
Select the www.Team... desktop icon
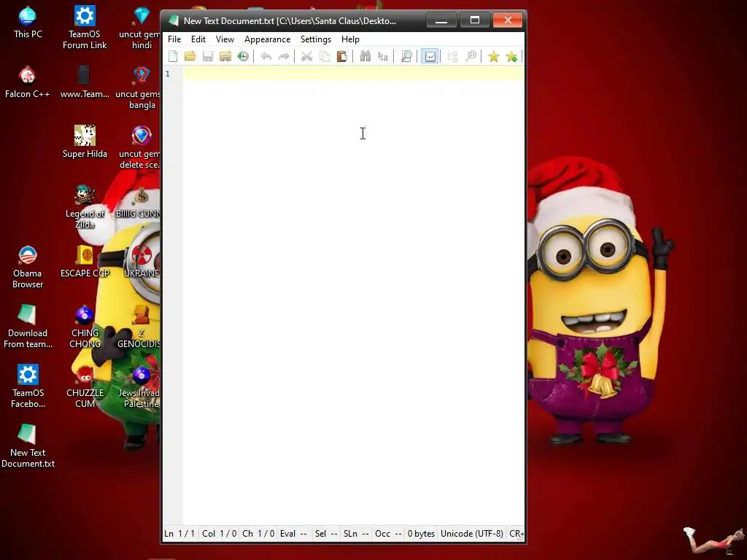pyautogui.click(x=85, y=82)
